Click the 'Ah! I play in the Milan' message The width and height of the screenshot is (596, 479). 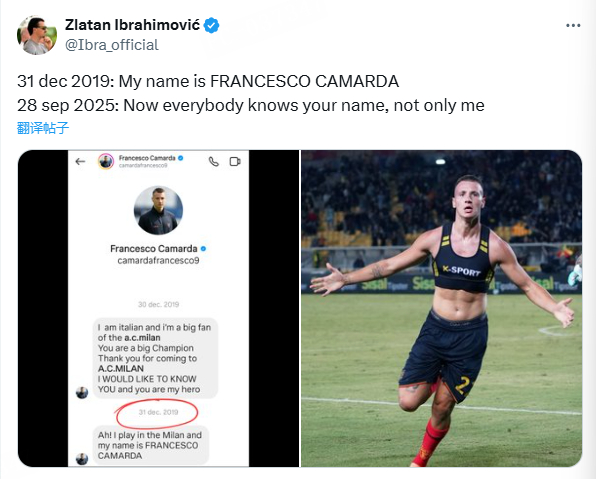[151, 445]
